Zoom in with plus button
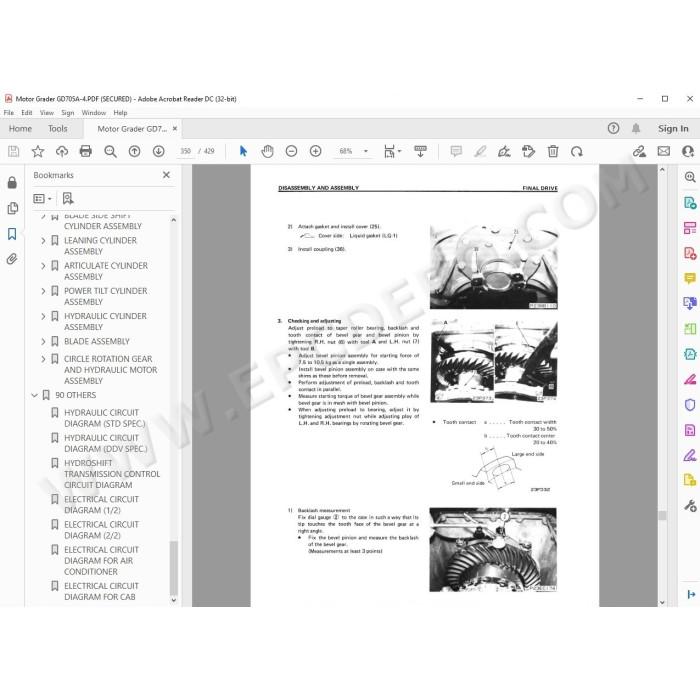 pos(316,151)
